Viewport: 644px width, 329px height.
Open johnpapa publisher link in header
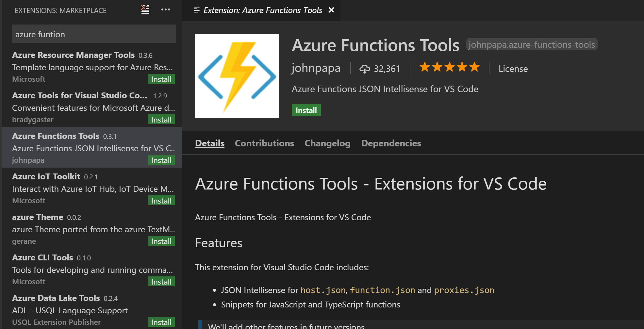click(316, 68)
